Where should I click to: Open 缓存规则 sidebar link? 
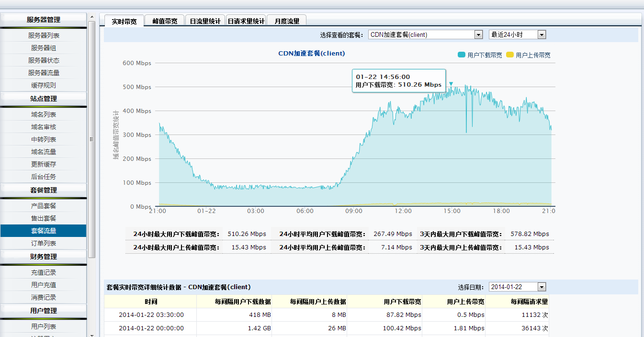[44, 85]
